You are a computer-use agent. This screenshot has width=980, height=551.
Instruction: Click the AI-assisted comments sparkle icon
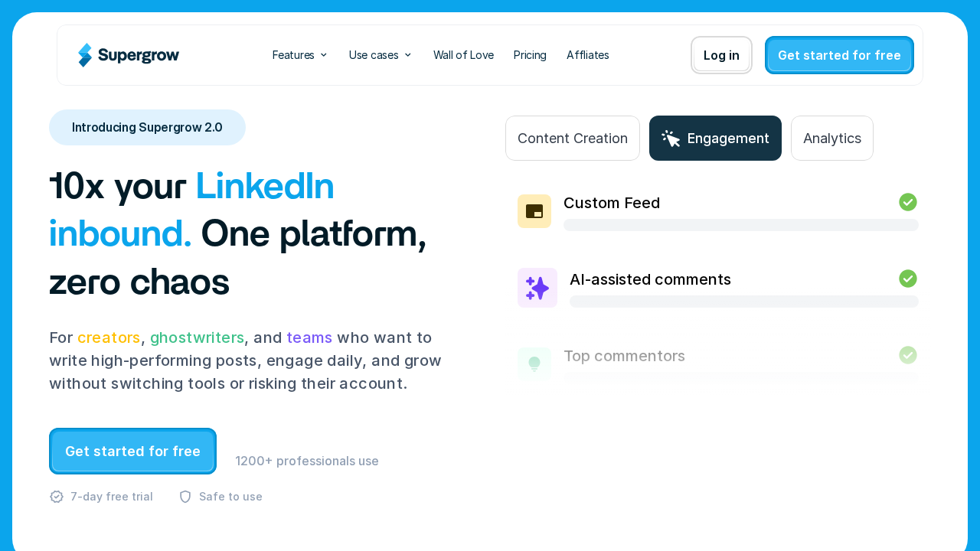click(x=537, y=288)
